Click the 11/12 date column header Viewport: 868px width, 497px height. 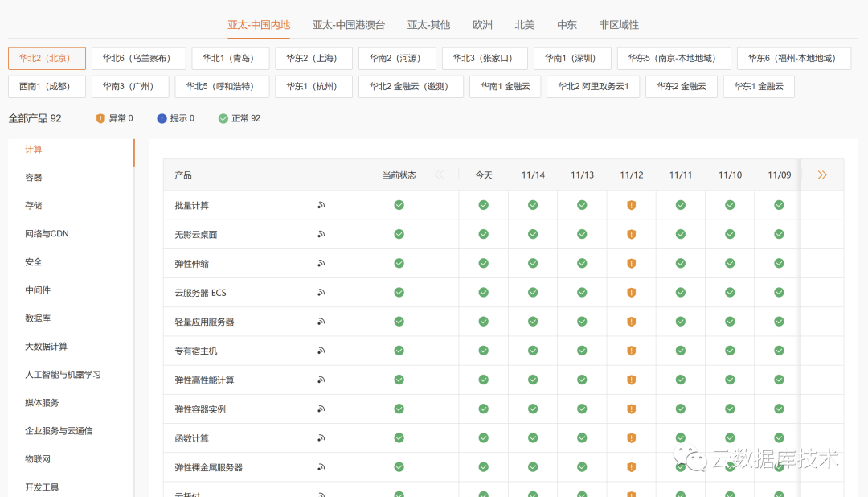631,175
